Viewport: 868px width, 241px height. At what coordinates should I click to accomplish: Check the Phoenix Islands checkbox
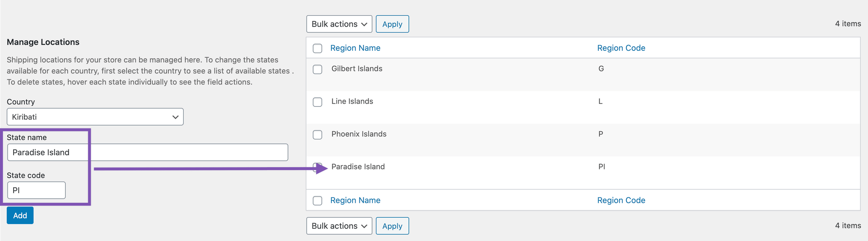pyautogui.click(x=317, y=135)
